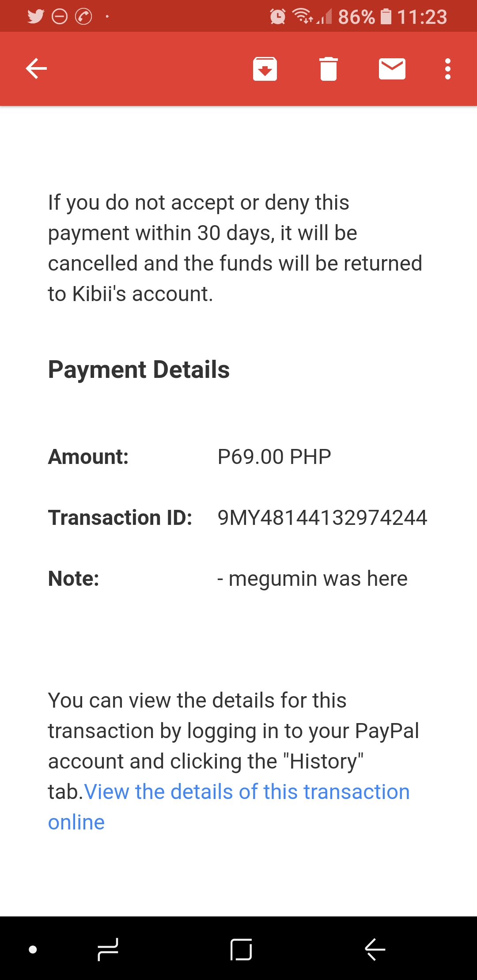
Task: Archive this email
Action: [x=265, y=69]
